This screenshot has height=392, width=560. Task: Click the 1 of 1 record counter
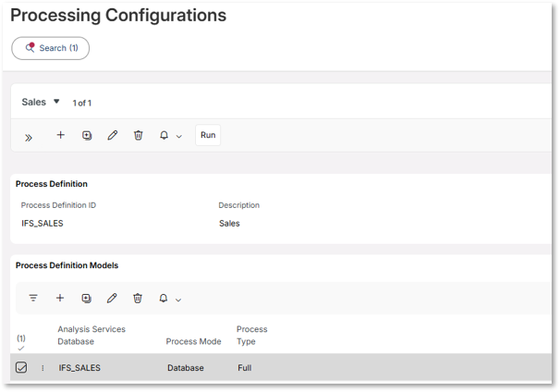82,104
